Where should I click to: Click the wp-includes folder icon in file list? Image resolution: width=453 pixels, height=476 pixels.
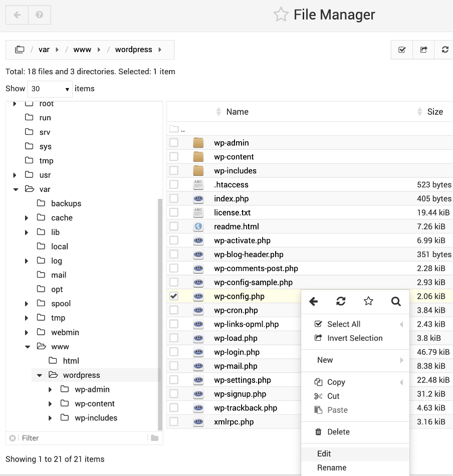pyautogui.click(x=198, y=170)
